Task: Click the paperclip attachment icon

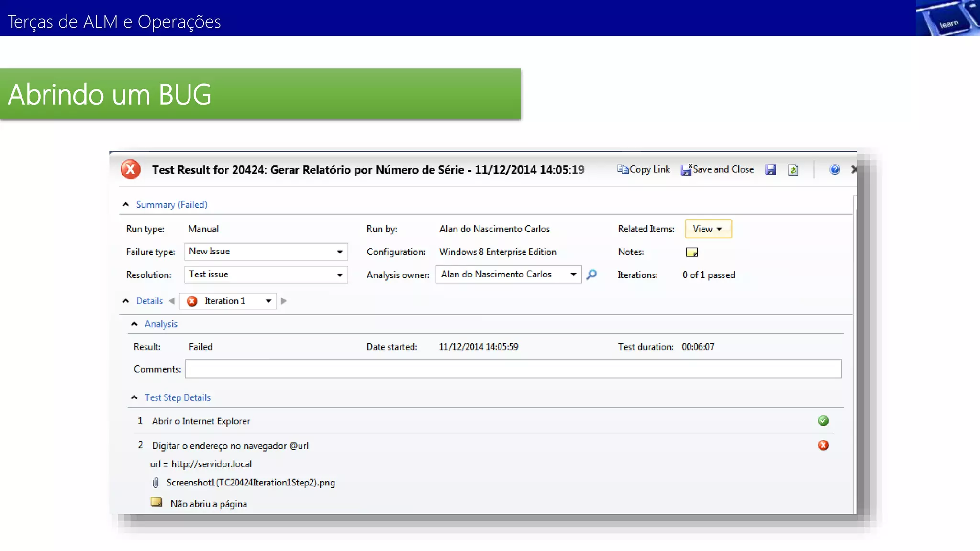Action: click(156, 483)
